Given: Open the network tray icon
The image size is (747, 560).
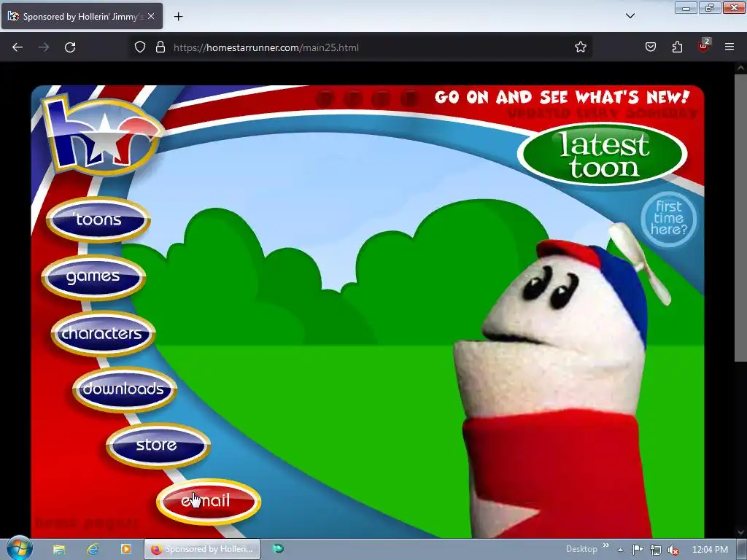Looking at the screenshot, I should point(656,550).
